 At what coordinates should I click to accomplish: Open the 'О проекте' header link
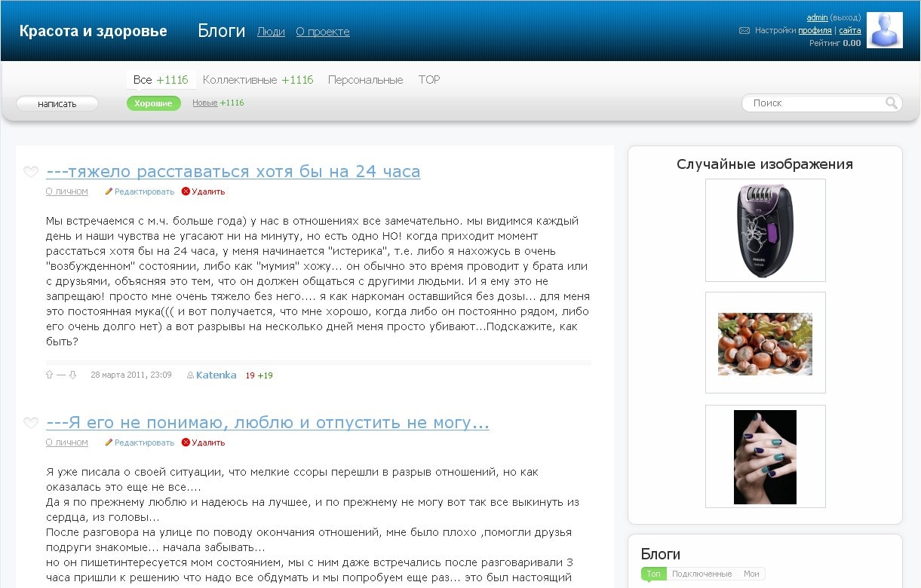(x=323, y=32)
